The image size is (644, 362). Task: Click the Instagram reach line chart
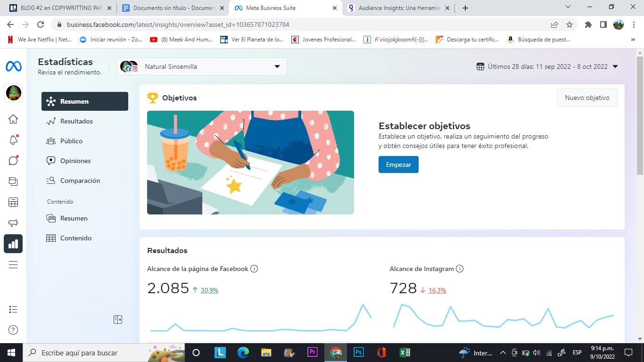click(504, 316)
